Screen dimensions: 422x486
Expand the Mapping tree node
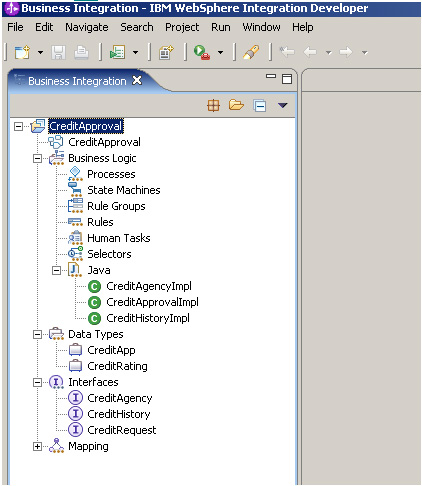[37, 446]
